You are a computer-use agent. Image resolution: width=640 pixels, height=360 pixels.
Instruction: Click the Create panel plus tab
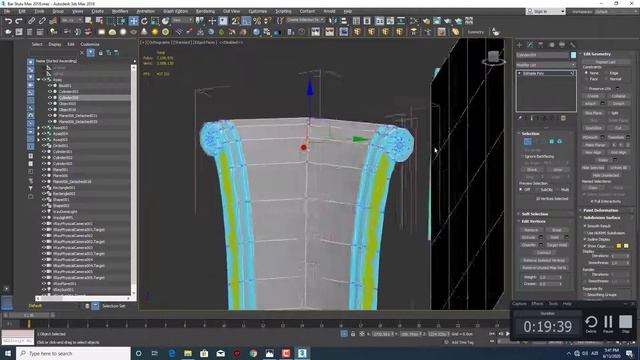coord(520,44)
